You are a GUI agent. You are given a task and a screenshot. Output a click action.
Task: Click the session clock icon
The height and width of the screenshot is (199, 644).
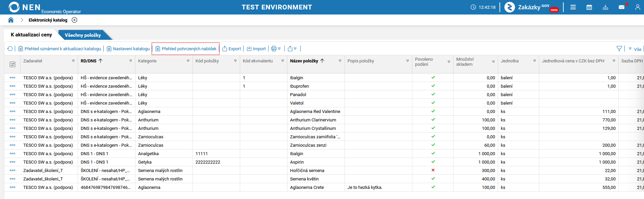coord(473,7)
